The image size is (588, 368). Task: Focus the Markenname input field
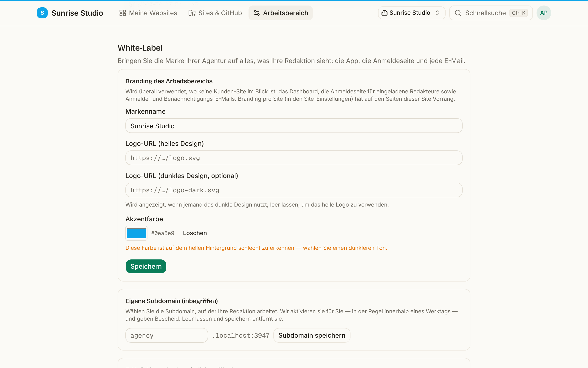[294, 126]
